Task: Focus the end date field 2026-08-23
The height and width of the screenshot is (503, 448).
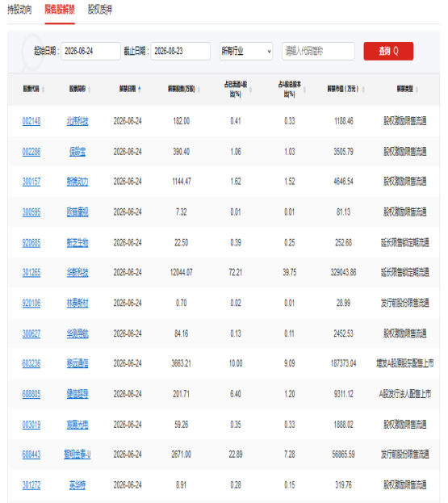Action: (181, 51)
